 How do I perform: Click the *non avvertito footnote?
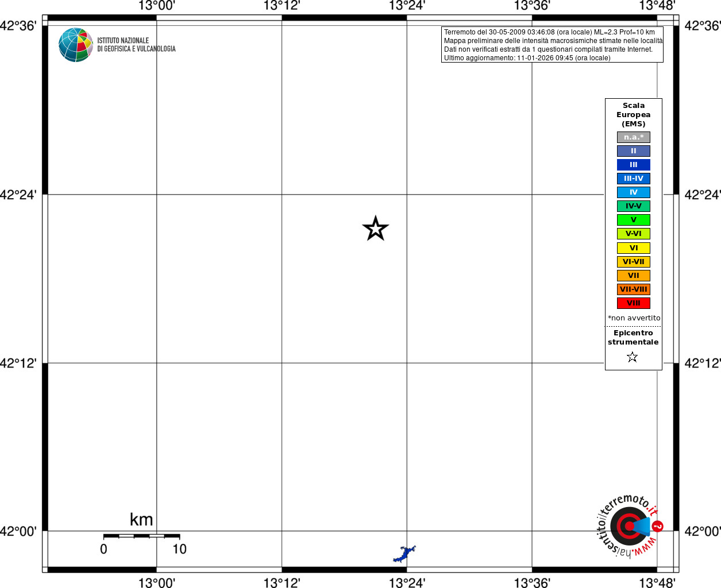pyautogui.click(x=634, y=318)
